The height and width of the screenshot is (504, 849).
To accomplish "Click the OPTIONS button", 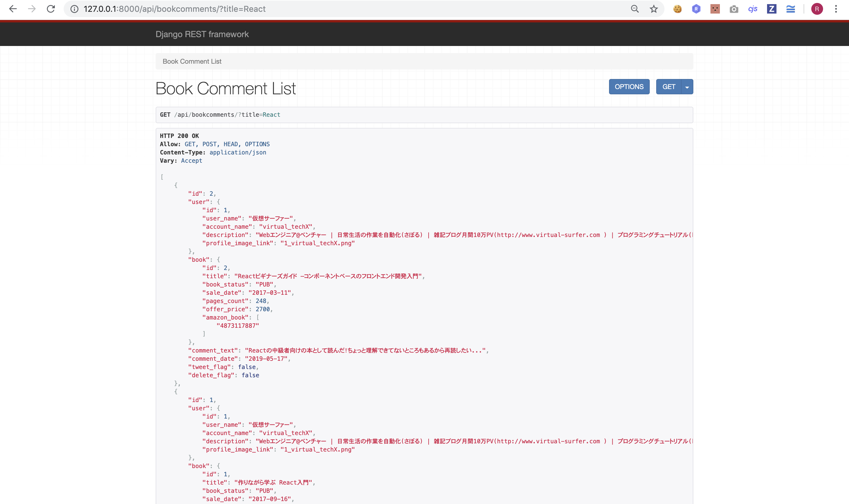I will tap(629, 87).
